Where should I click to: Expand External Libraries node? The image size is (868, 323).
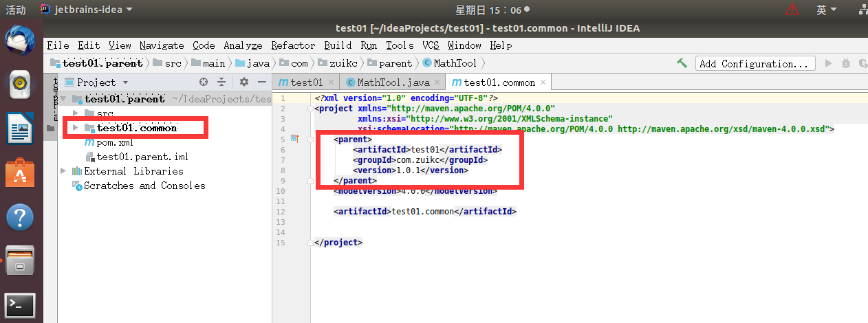64,171
